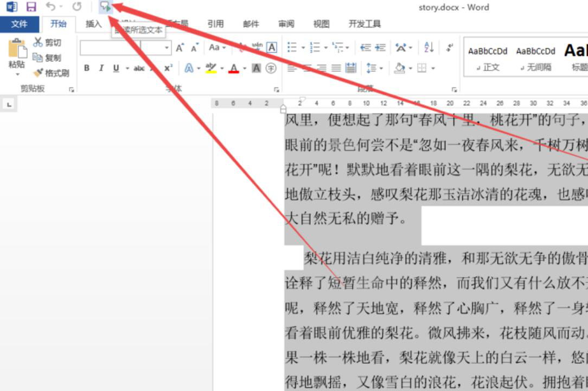Increase font size with Grow Font
588x391 pixels.
coord(180,48)
